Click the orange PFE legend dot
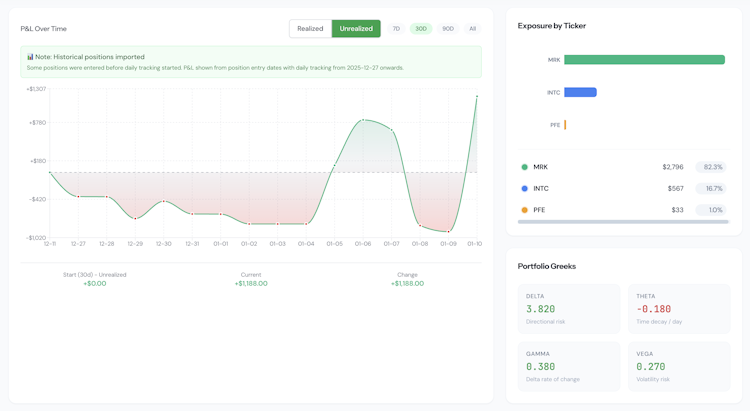The width and height of the screenshot is (750, 411). (x=524, y=210)
